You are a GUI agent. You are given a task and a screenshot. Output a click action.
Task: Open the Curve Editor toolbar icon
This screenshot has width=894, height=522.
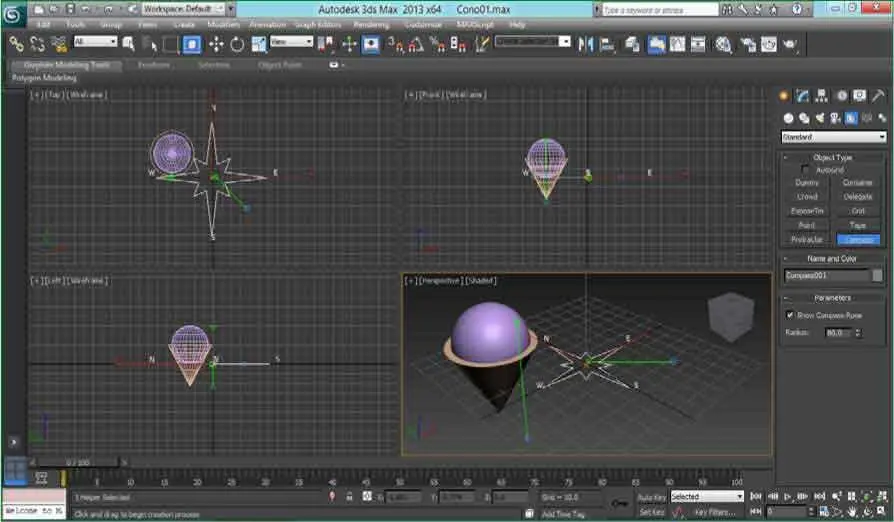677,44
